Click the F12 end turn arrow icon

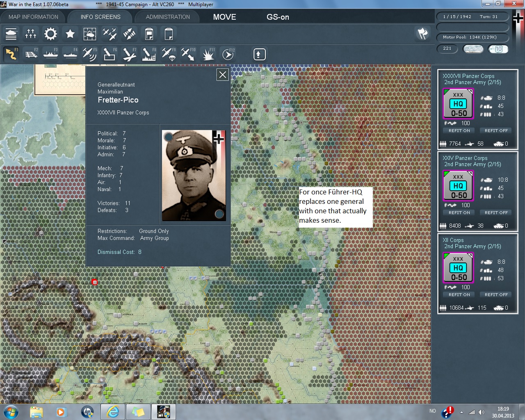[228, 54]
